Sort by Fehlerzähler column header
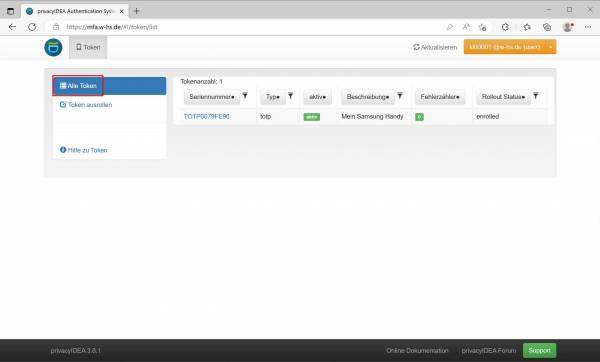The height and width of the screenshot is (362, 600). pyautogui.click(x=440, y=97)
